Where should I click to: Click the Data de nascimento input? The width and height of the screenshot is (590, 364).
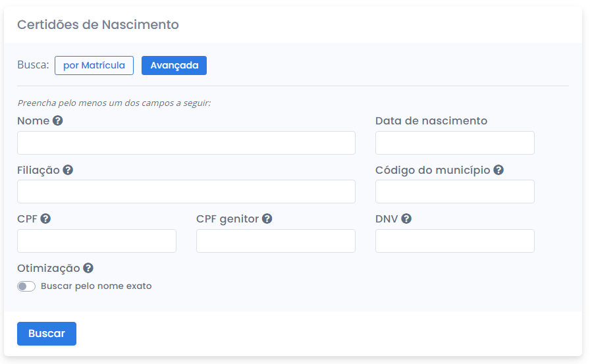454,143
